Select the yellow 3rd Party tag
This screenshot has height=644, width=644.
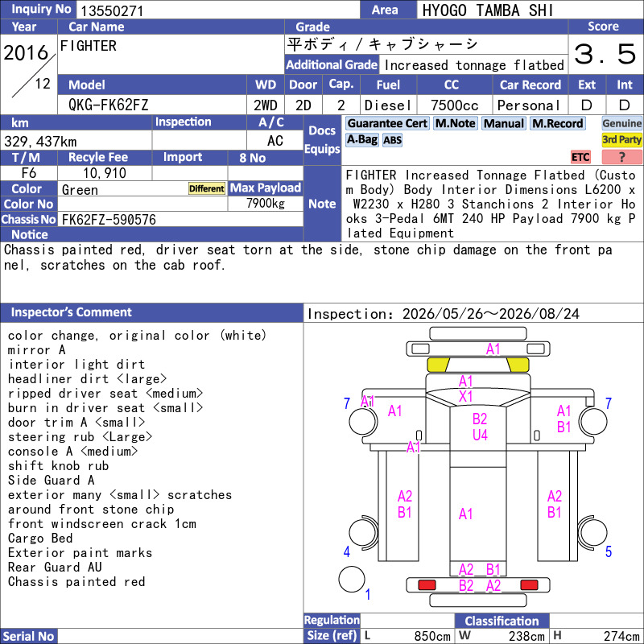(621, 140)
